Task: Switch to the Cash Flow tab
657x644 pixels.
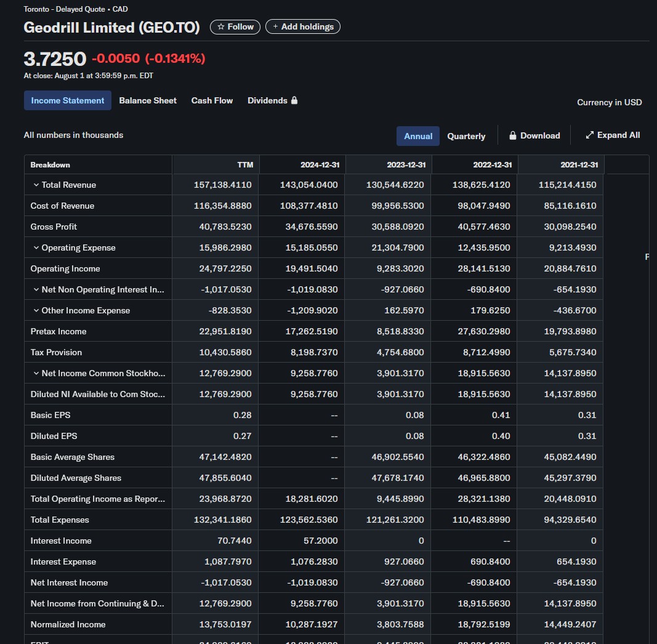Action: tap(212, 100)
